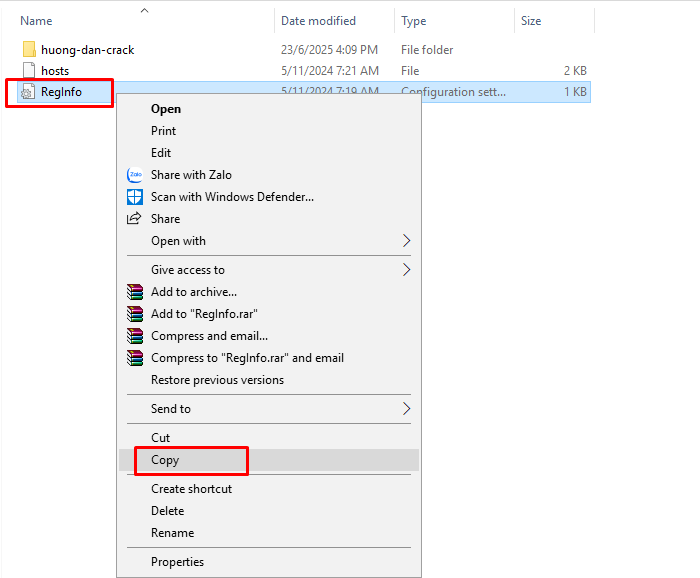Screen dimensions: 700x578
Task: Select the RegInfo file name
Action: tap(62, 92)
